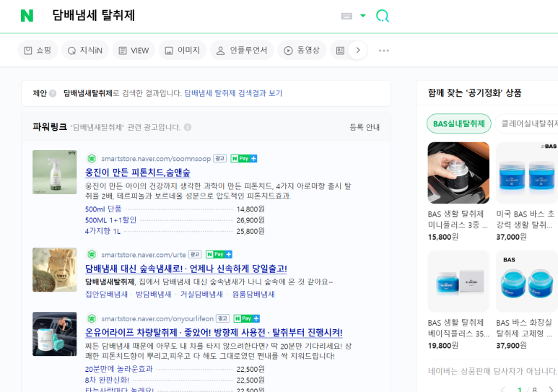Open the 쇼핑 tab

tap(38, 51)
